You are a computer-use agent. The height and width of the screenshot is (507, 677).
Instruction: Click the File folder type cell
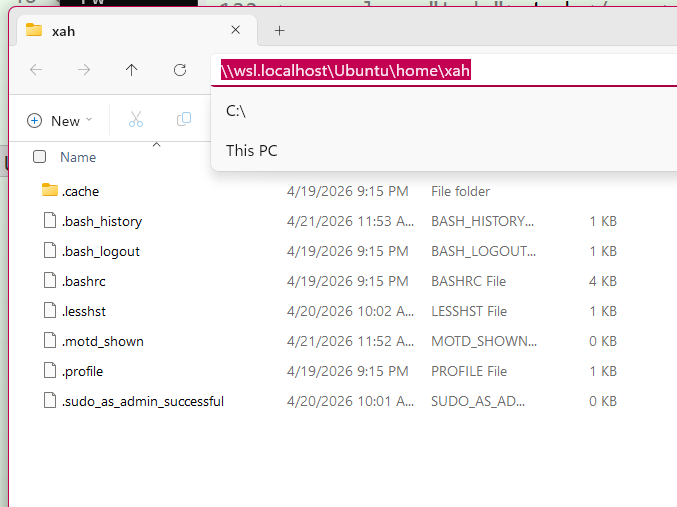click(460, 191)
